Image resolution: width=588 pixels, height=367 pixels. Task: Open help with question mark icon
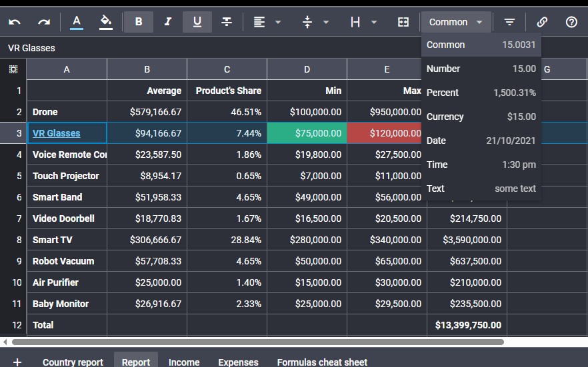tap(571, 22)
